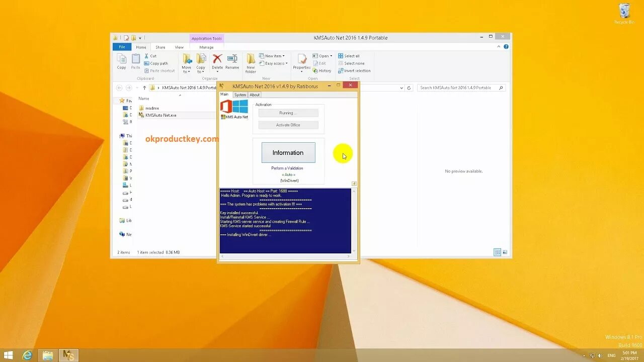Click Select all in the Select group

point(349,56)
